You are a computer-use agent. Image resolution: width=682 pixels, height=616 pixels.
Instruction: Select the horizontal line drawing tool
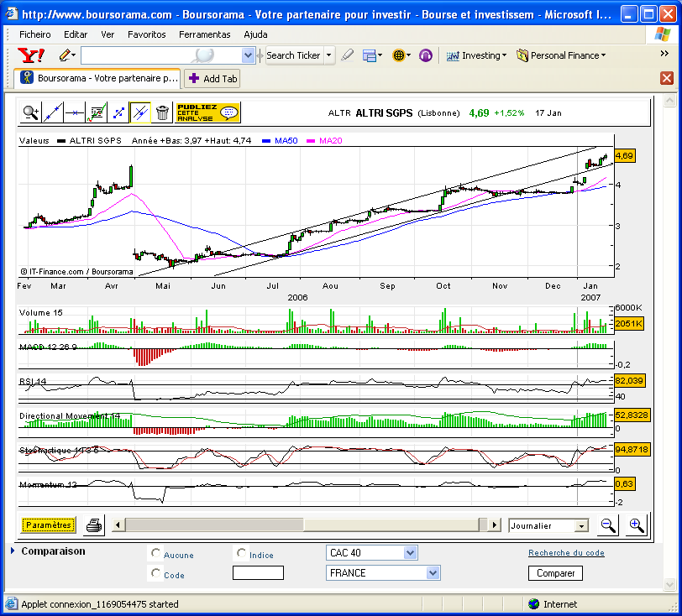coord(75,112)
